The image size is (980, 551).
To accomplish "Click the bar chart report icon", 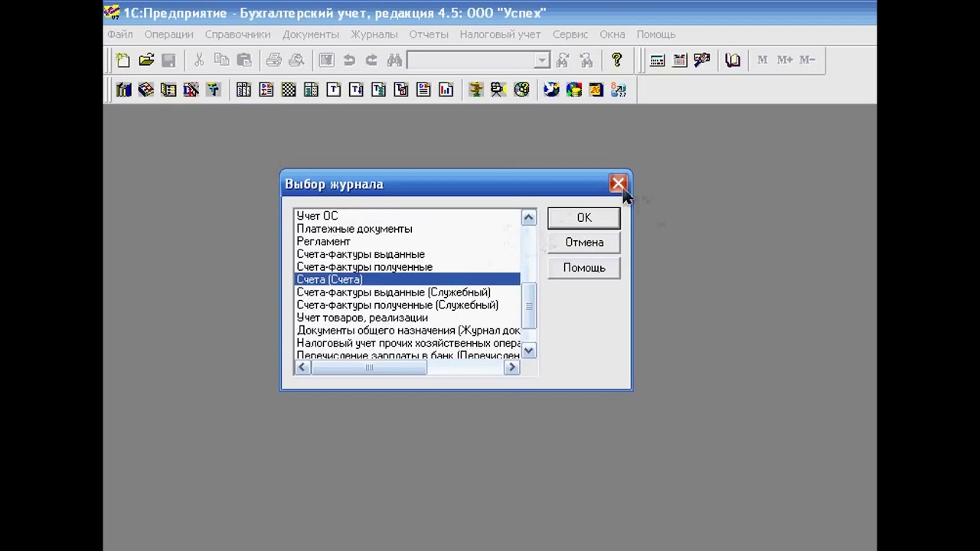I will pos(446,90).
